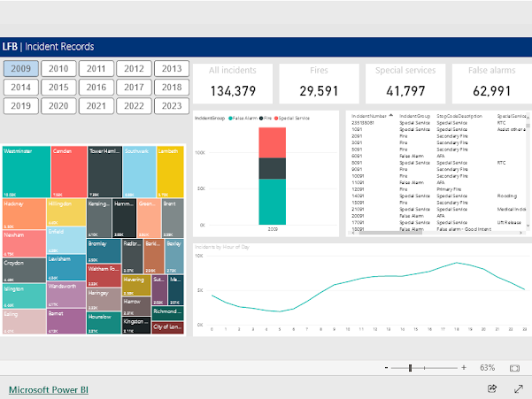Filter the report to year 2018
The width and height of the screenshot is (532, 399).
[172, 88]
